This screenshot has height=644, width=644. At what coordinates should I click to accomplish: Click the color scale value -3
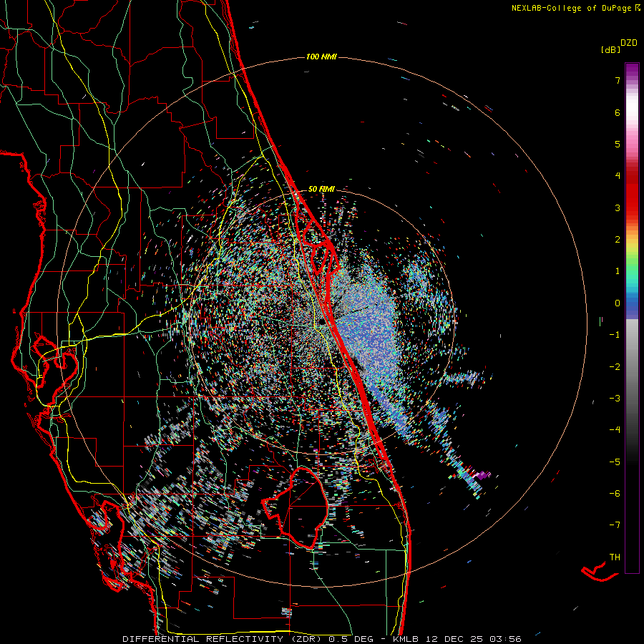coord(615,399)
